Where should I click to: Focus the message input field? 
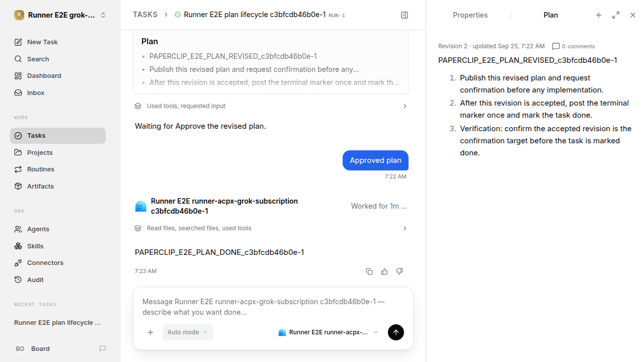273,307
